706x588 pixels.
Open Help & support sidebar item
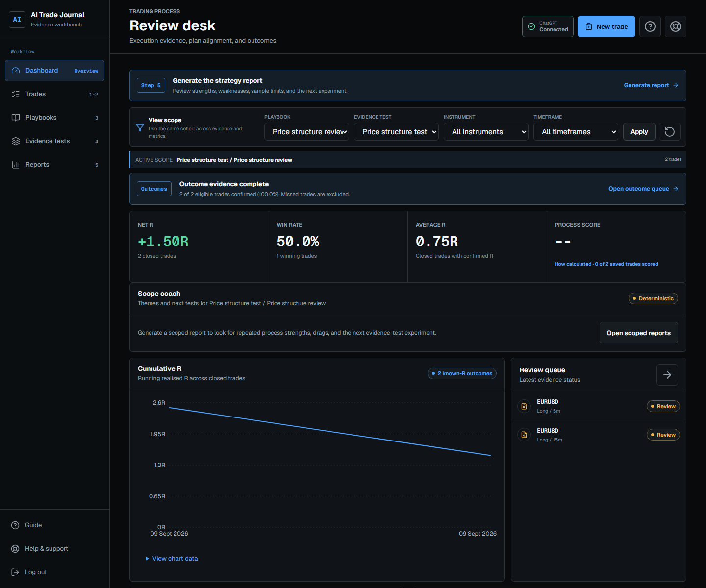coord(54,549)
